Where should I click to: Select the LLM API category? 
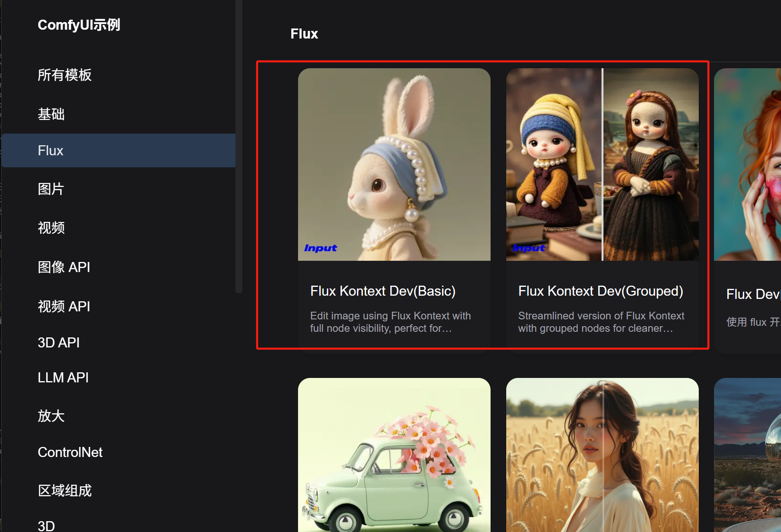pyautogui.click(x=63, y=378)
